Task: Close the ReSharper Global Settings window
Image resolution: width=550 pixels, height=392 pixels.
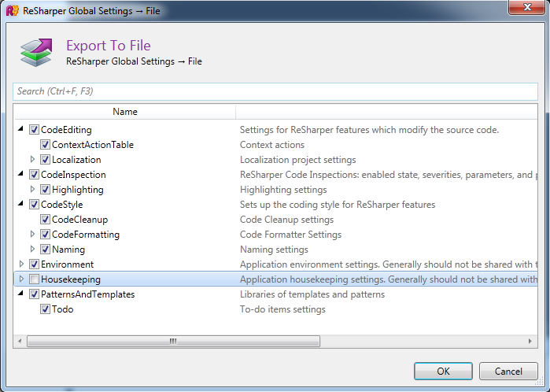Action: tap(527, 7)
